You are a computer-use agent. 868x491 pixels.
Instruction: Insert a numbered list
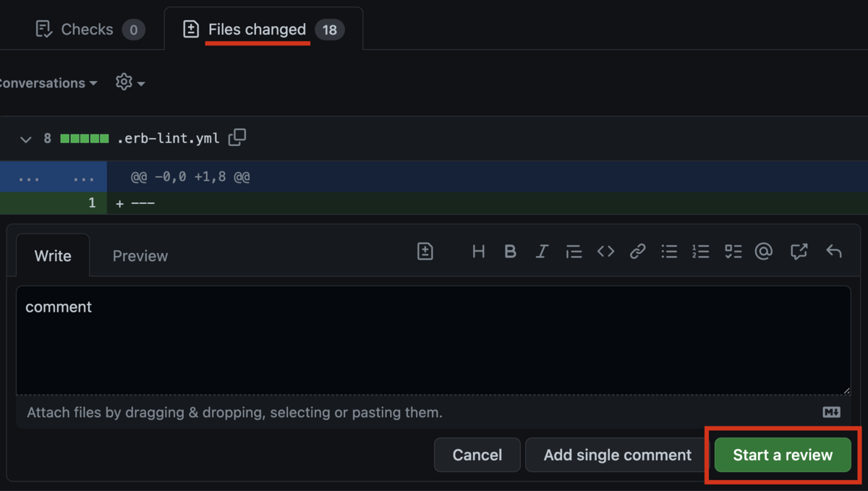point(700,251)
